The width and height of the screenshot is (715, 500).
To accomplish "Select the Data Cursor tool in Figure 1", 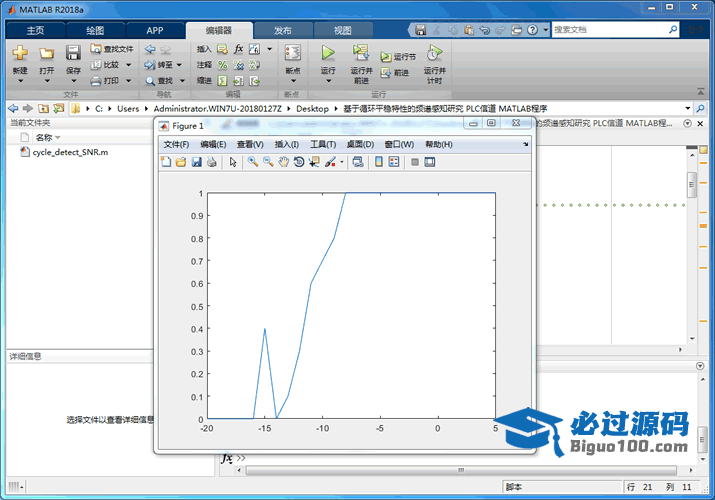I will (x=314, y=162).
